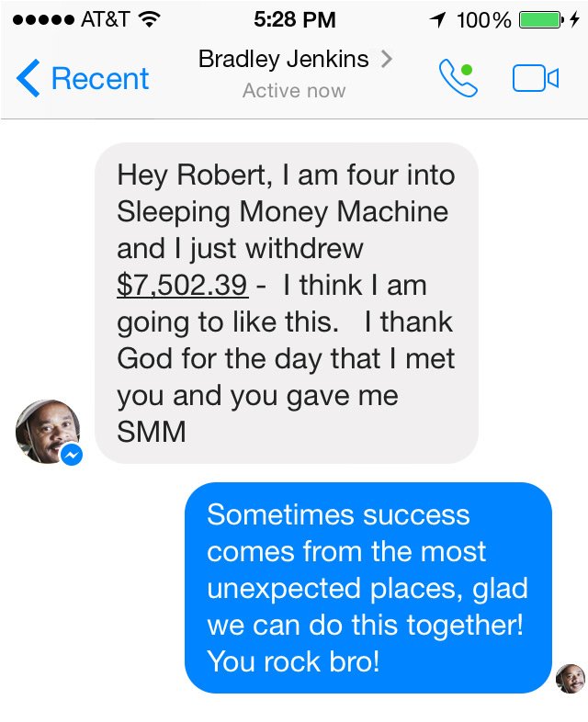The image size is (588, 722).
Task: Open Bradley Jenkins contact name in header
Action: [x=283, y=60]
